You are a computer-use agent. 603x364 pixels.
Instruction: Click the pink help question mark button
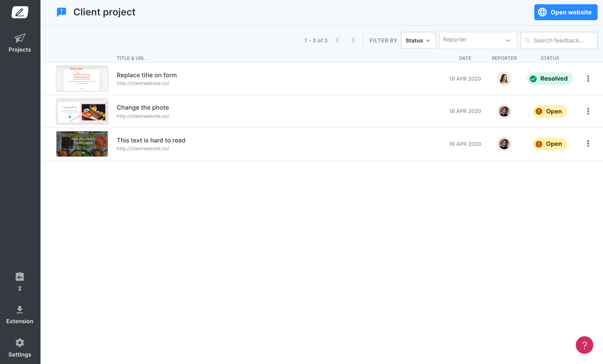point(584,345)
